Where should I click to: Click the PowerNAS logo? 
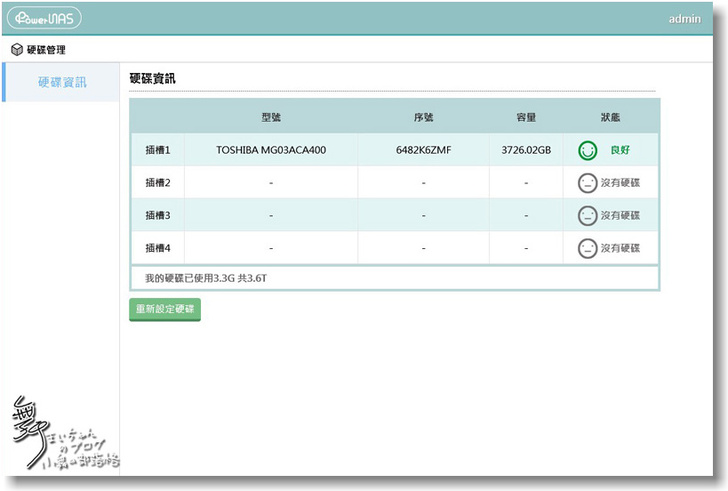44,18
